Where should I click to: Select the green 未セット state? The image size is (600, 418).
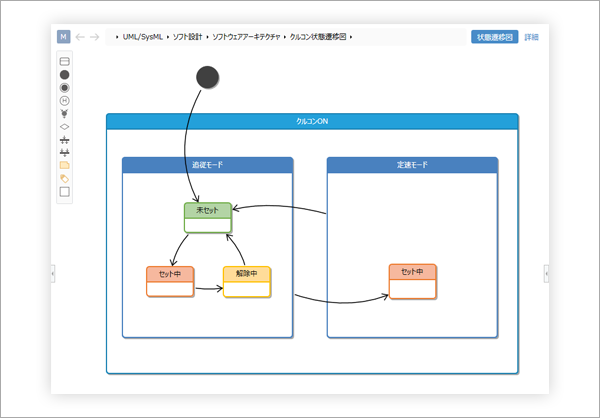tap(208, 217)
